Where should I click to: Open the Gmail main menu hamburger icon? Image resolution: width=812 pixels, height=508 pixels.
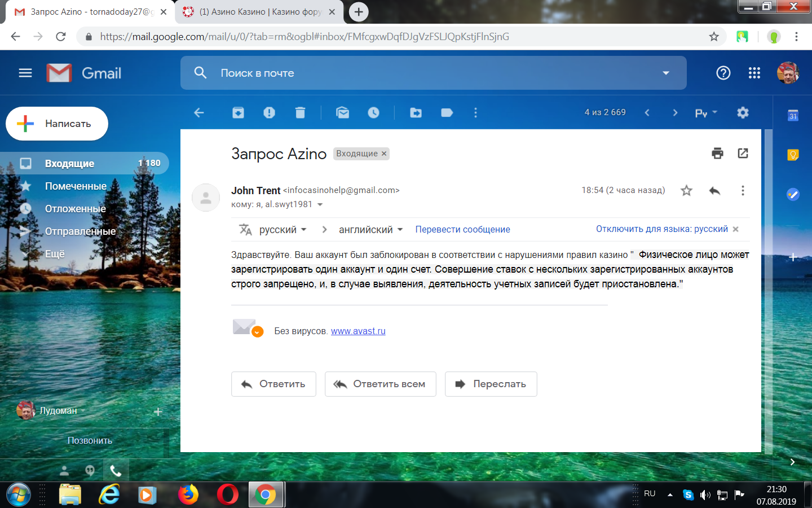pos(25,73)
